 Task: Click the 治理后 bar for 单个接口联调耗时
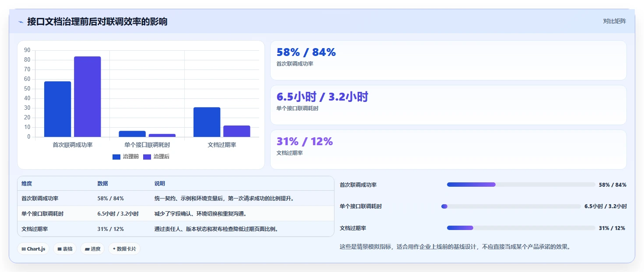162,136
